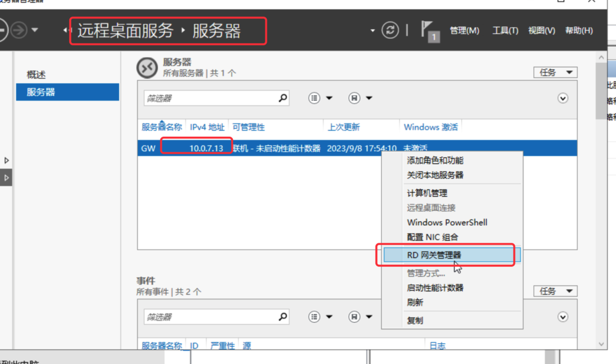Viewport: 616px width, 364px height.
Task: Open the 任务 dropdown of the 服务器 panel
Action: [555, 72]
